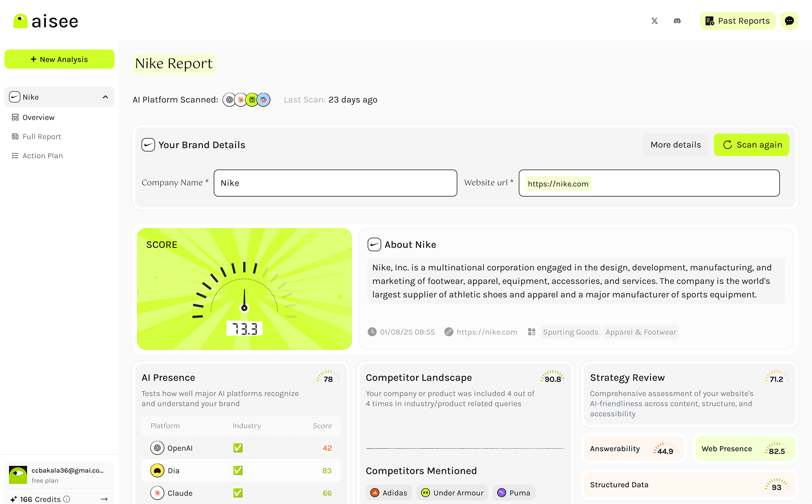Click the Adidas competitor chip
The image size is (812, 504).
[389, 492]
